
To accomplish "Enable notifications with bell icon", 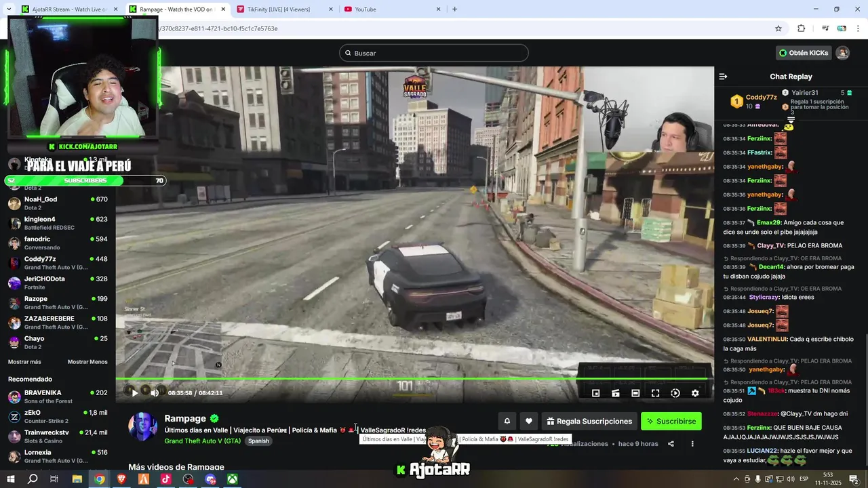I will tap(507, 421).
